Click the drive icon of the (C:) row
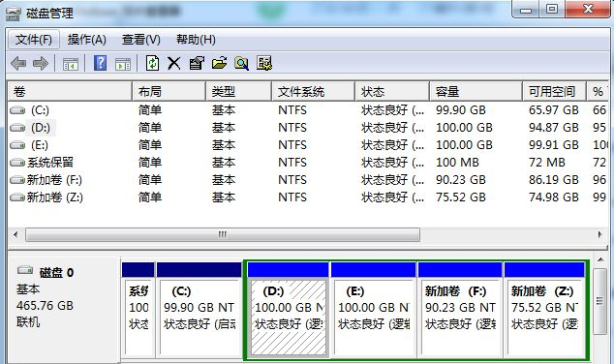 17,110
